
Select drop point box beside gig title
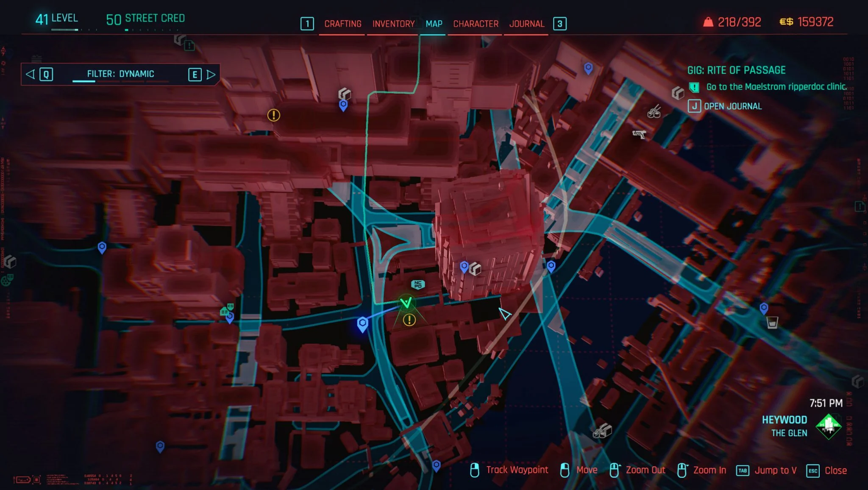678,92
